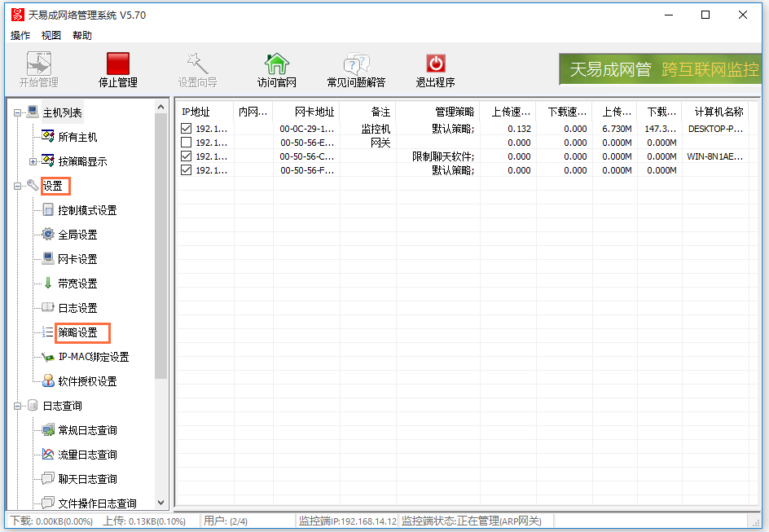The image size is (769, 532).
Task: Click the icon beside 按策略显示
Action: (x=48, y=160)
